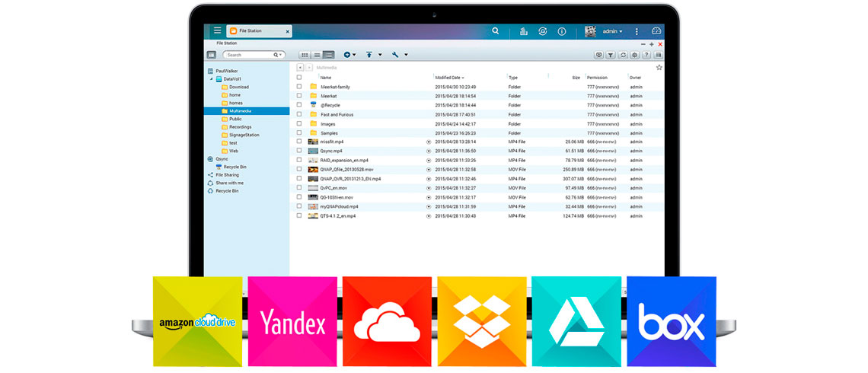Open Share with me in sidebar
Screen dimensions: 868x373
coord(225,183)
